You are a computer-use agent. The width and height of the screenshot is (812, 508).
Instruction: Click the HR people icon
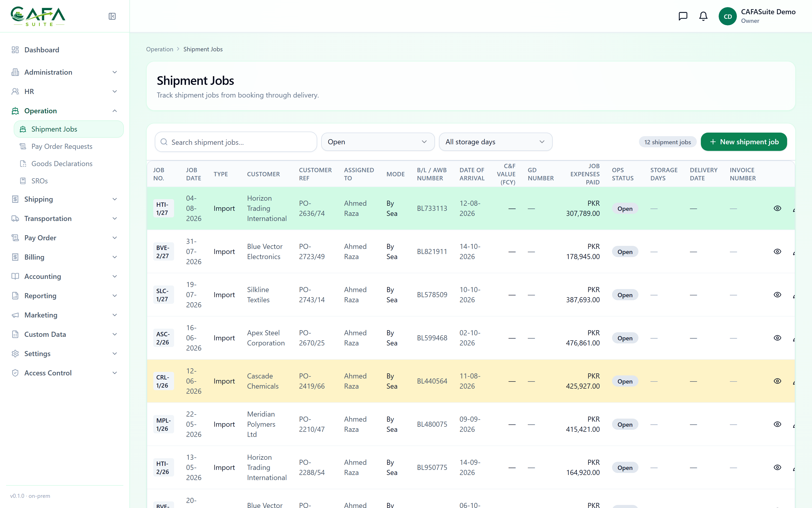[x=15, y=91]
